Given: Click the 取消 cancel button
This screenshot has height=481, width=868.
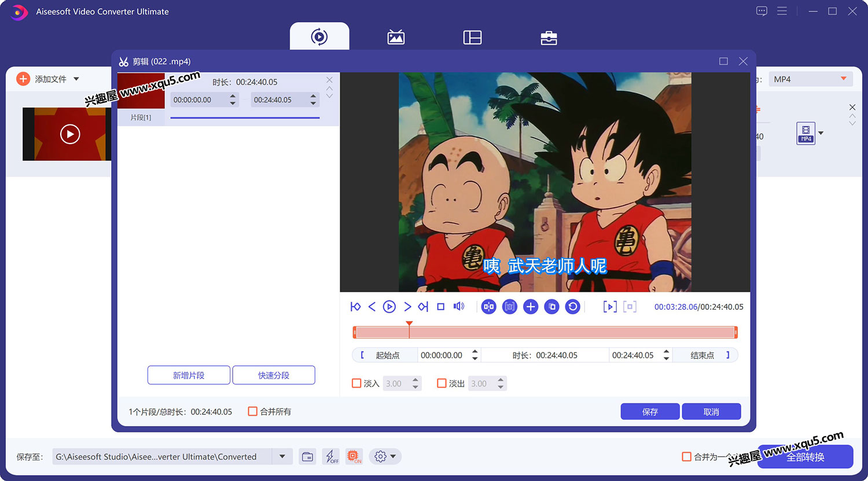Looking at the screenshot, I should tap(711, 412).
